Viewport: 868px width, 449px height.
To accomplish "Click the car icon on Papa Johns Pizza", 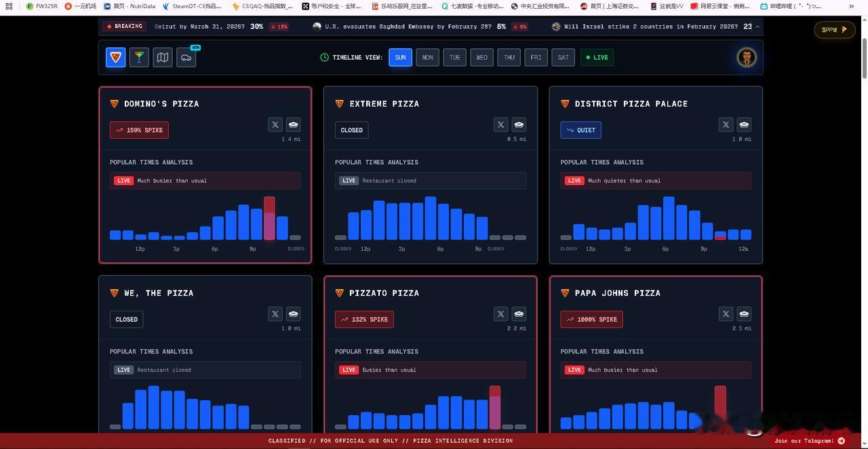I will click(744, 314).
